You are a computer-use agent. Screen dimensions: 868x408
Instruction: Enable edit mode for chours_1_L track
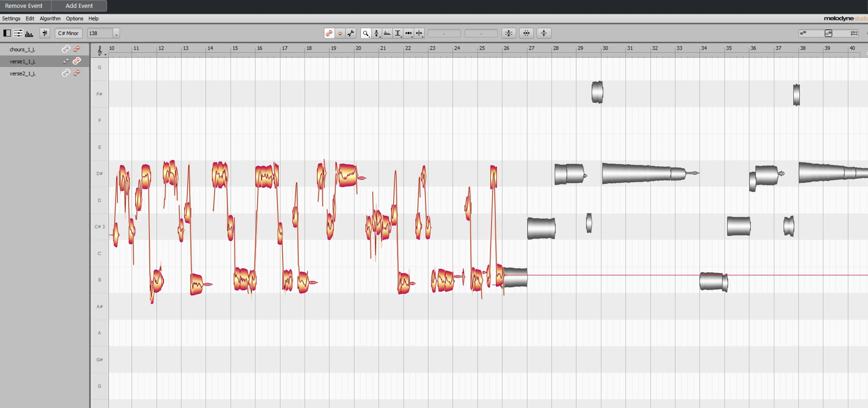[77, 49]
